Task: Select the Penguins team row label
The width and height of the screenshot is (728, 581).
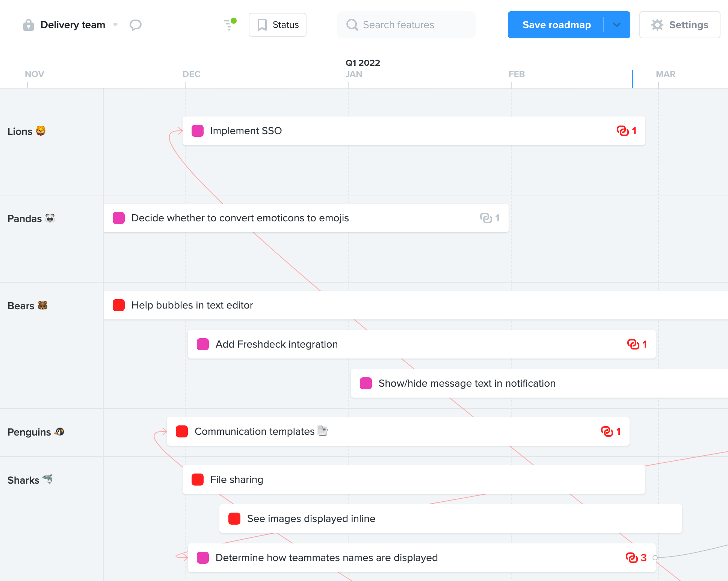Action: (x=36, y=432)
